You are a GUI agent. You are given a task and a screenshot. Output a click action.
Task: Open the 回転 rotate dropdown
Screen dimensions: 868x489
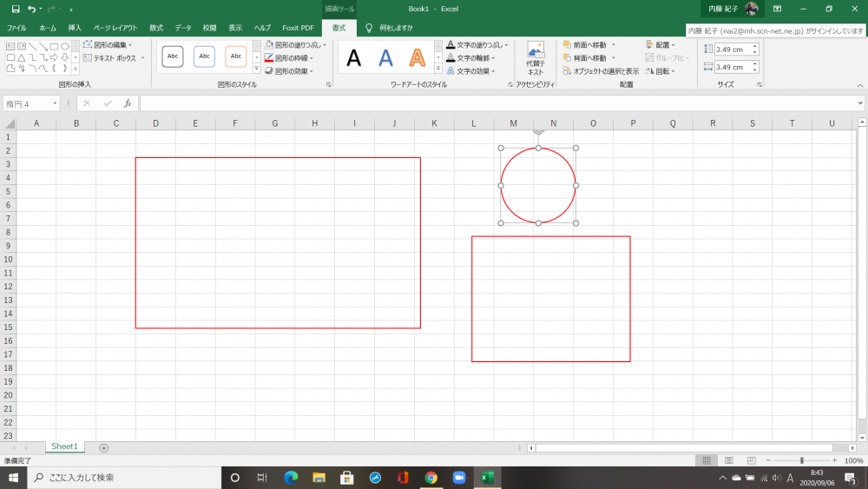coord(661,71)
